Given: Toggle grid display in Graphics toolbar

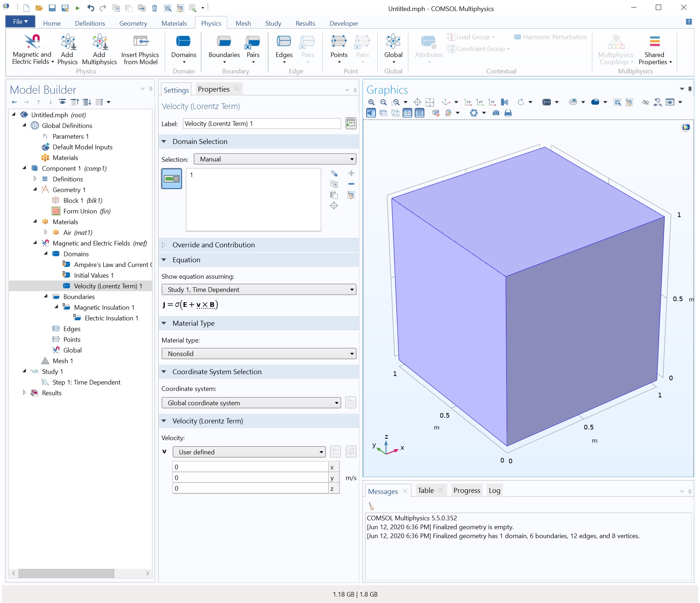Looking at the screenshot, I should point(419,113).
